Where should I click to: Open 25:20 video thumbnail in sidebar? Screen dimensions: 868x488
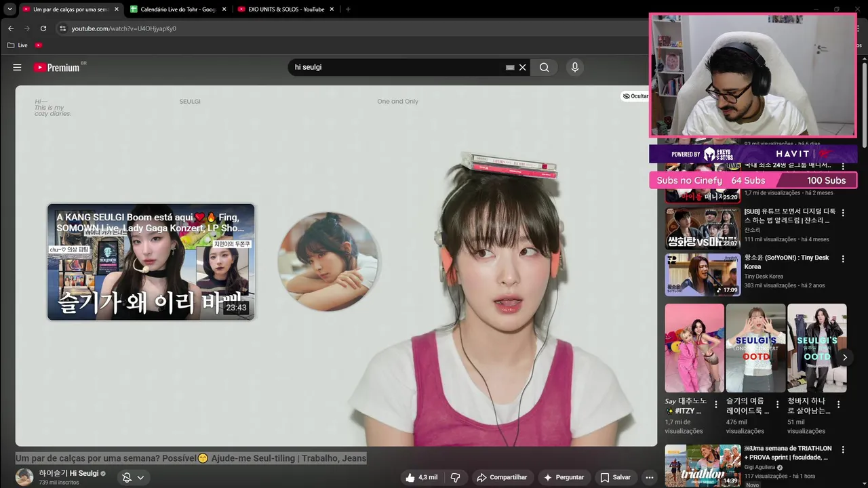click(703, 184)
